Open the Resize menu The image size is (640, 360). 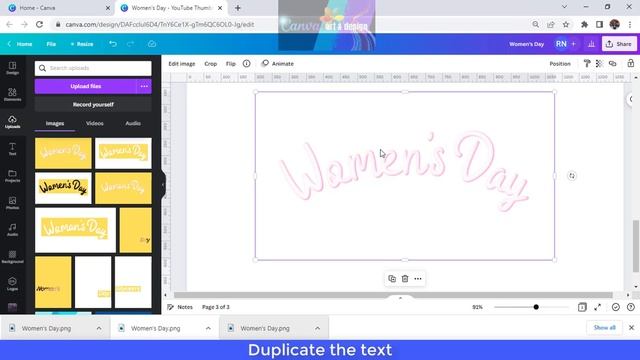82,44
